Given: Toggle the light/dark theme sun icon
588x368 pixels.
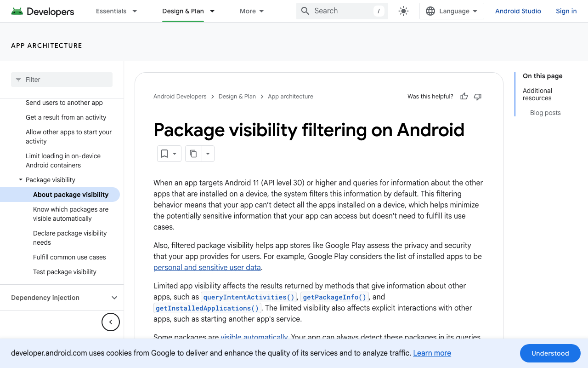Looking at the screenshot, I should click(403, 11).
